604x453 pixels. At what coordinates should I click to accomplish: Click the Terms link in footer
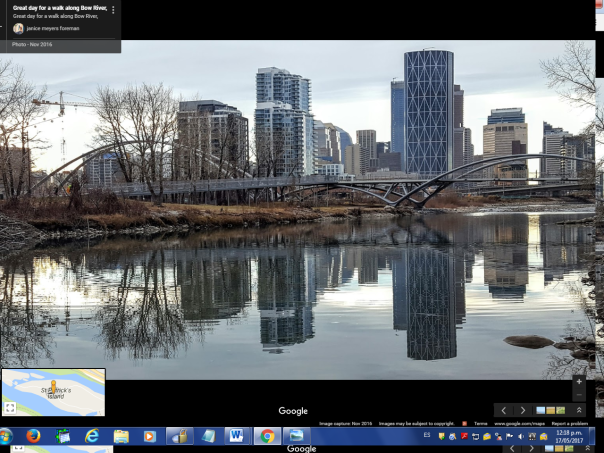481,423
